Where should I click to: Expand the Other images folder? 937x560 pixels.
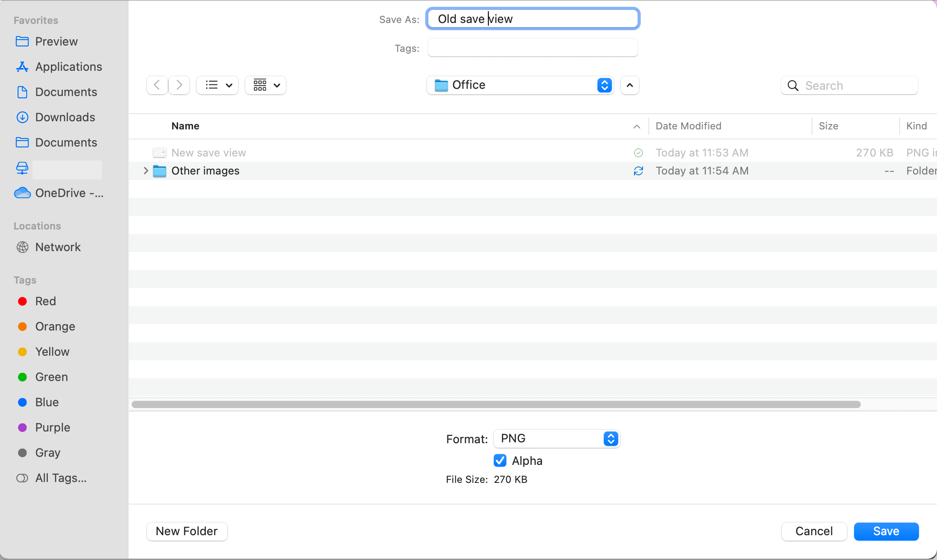tap(146, 170)
